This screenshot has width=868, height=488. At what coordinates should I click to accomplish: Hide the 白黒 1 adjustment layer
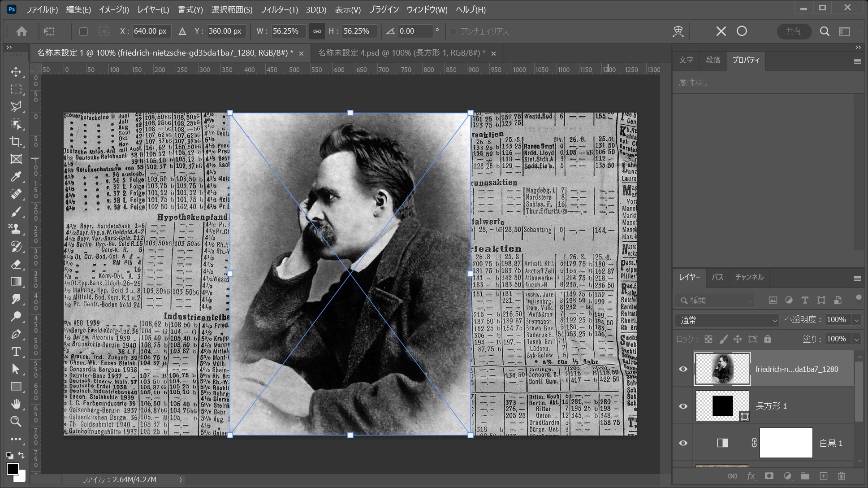pos(683,443)
